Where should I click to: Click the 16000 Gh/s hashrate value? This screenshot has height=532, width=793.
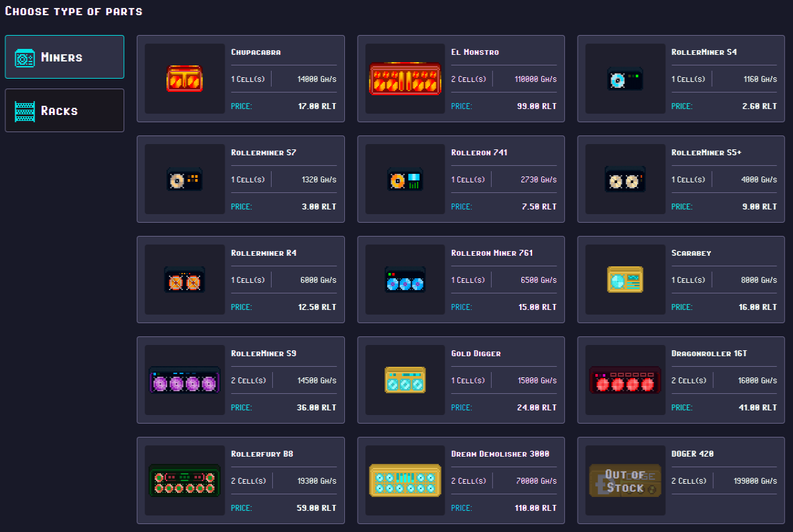click(758, 381)
